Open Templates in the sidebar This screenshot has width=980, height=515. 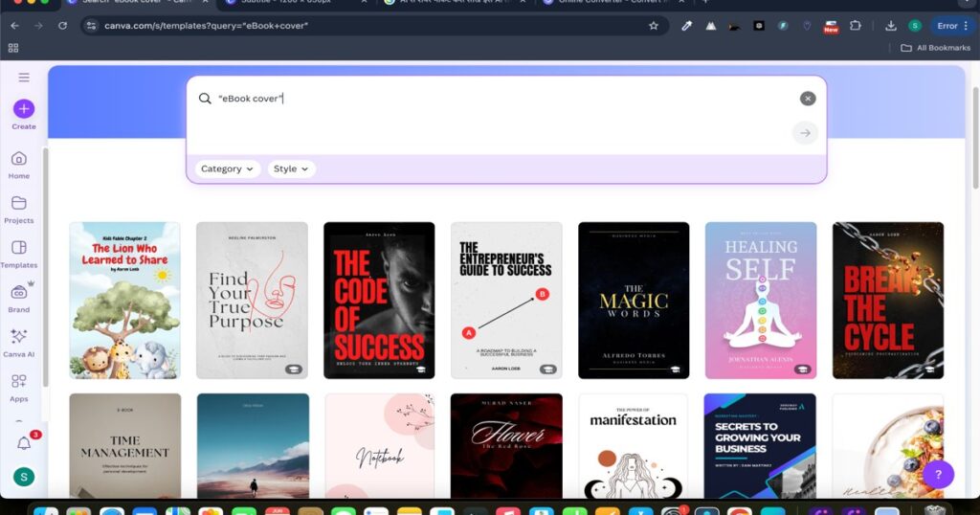(x=19, y=254)
